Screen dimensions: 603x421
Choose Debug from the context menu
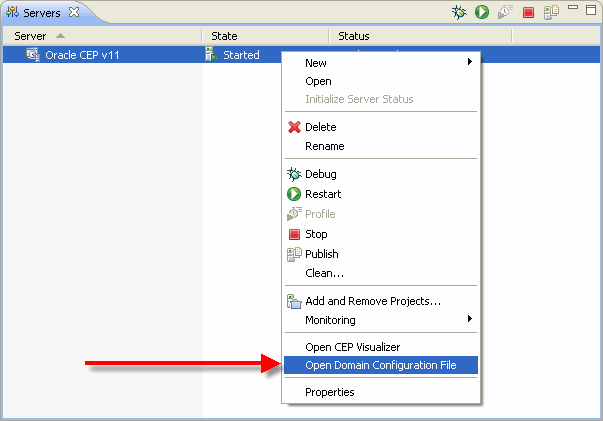click(x=381, y=174)
